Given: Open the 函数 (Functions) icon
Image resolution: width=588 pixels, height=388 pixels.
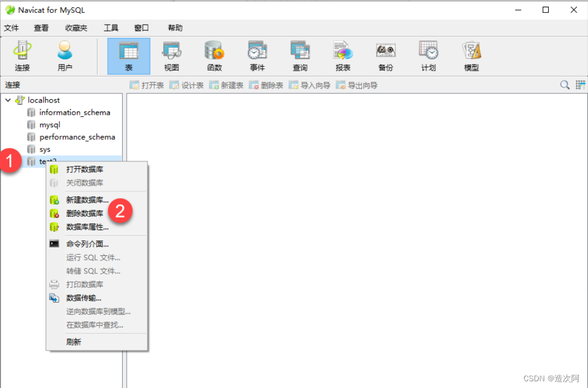Looking at the screenshot, I should click(x=214, y=56).
